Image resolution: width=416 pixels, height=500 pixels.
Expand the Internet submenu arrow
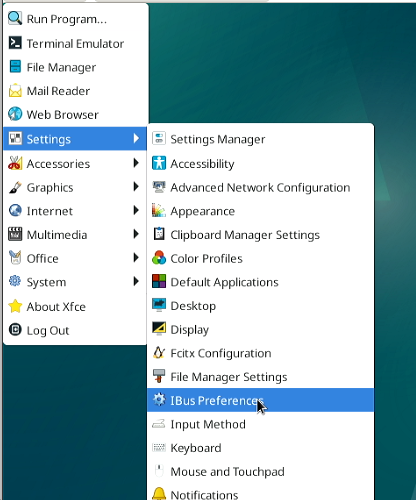tap(136, 210)
